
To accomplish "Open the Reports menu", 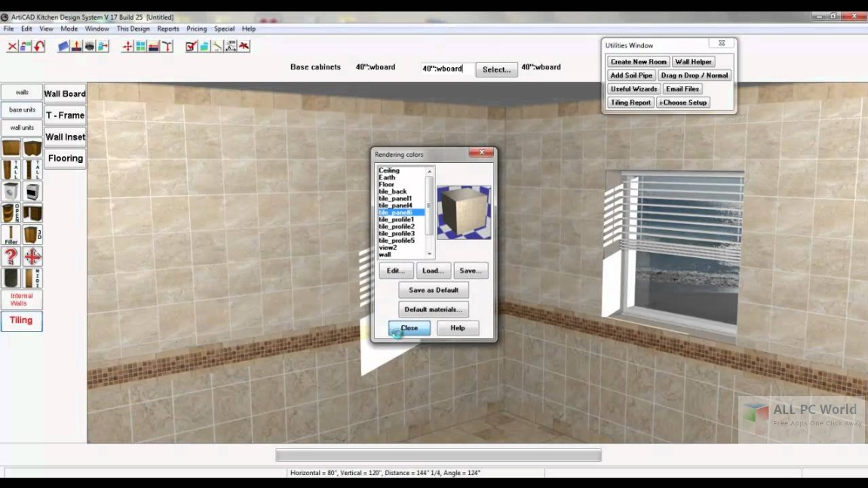I will tap(168, 29).
